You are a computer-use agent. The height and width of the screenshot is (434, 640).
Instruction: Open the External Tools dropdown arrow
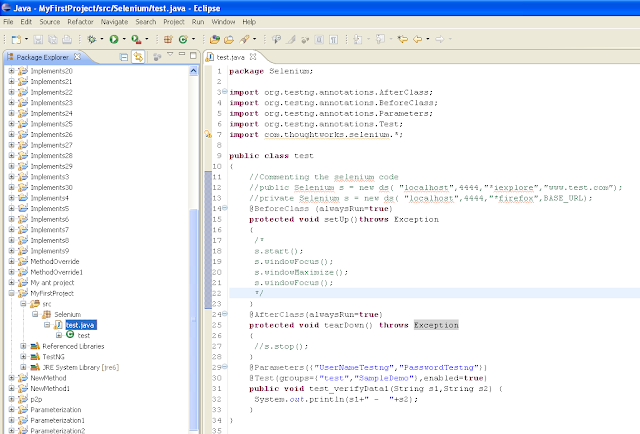tap(147, 39)
